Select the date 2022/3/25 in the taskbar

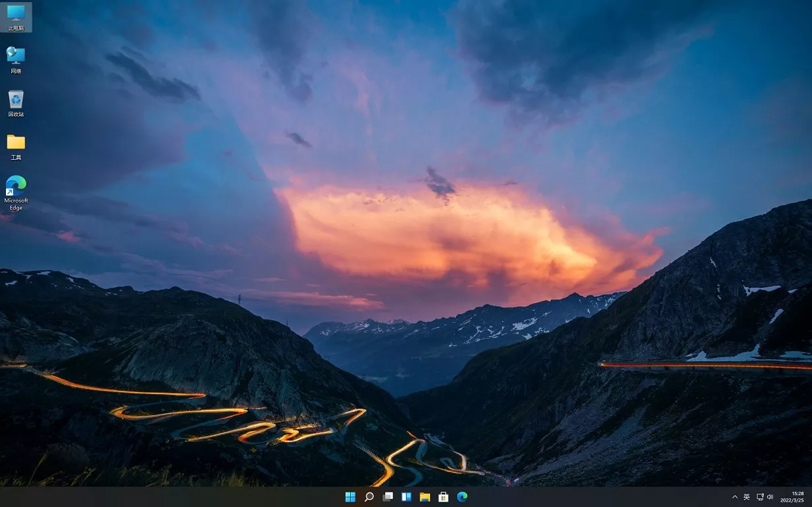tap(794, 501)
